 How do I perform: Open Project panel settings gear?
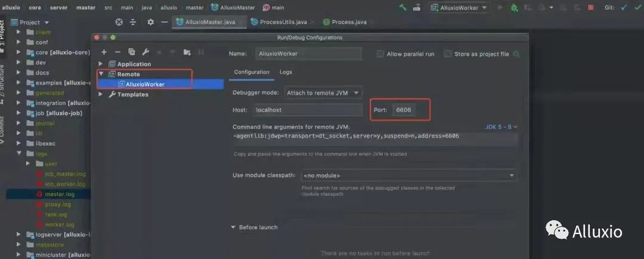tap(150, 22)
